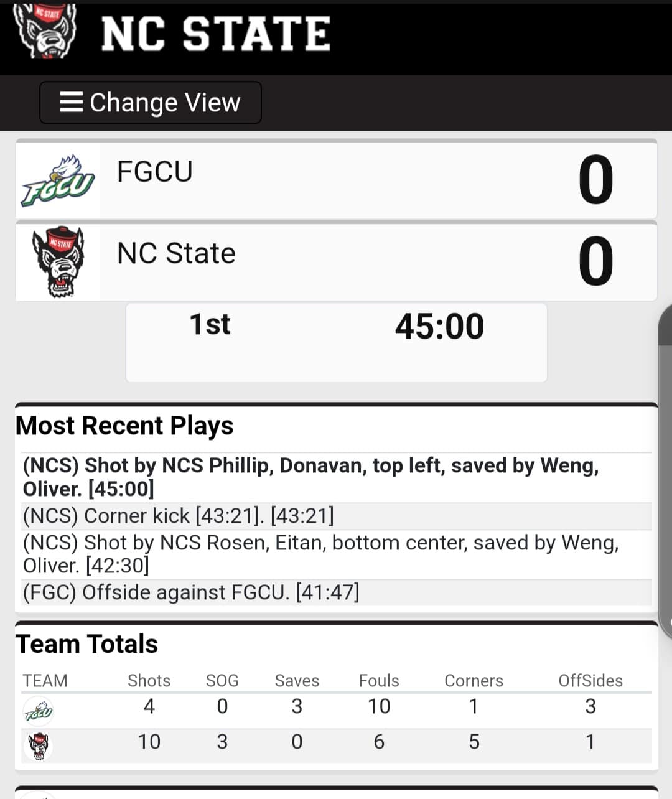Click the small FGCU logo in Team Totals
The height and width of the screenshot is (799, 672).
tap(39, 712)
